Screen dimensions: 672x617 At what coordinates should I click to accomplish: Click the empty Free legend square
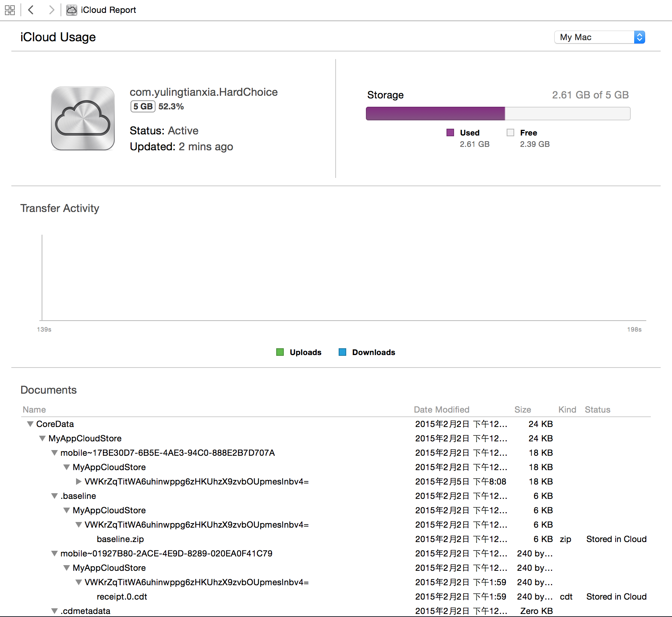(x=510, y=132)
